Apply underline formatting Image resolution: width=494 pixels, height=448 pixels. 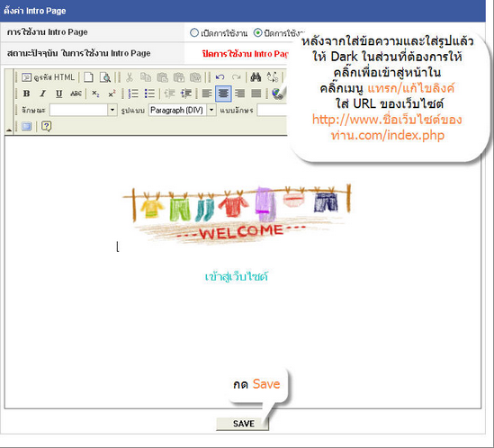click(x=58, y=94)
